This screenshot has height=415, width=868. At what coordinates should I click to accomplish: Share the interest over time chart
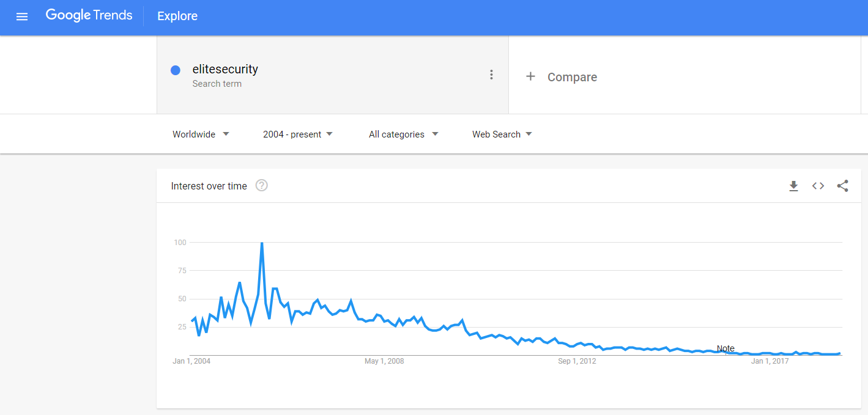pyautogui.click(x=842, y=186)
